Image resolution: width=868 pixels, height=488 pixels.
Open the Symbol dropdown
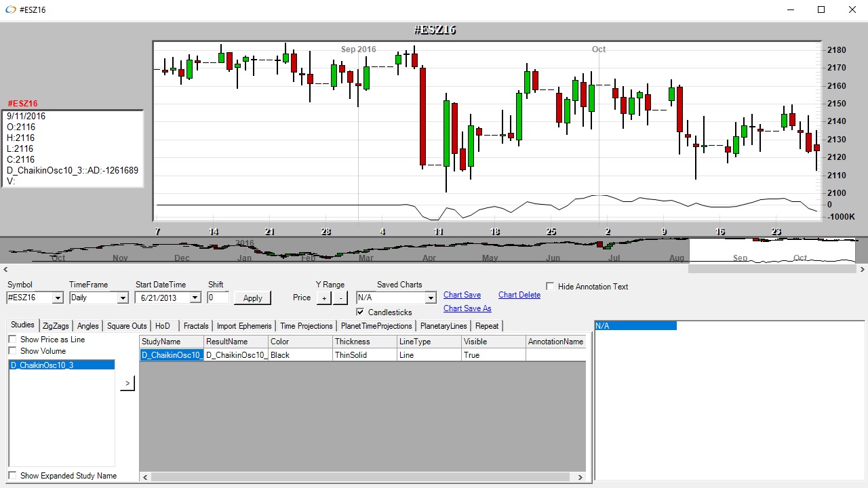click(x=57, y=298)
